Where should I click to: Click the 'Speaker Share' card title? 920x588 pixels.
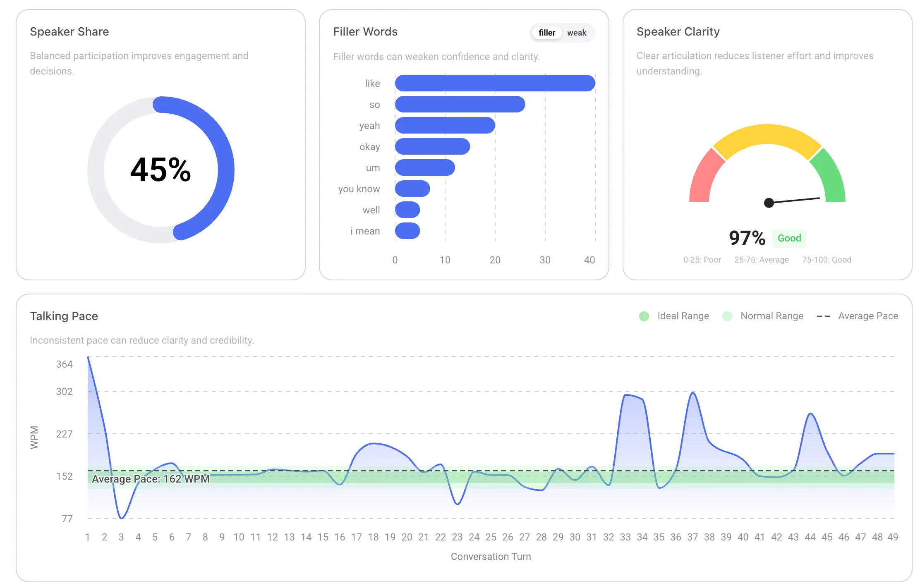pyautogui.click(x=69, y=32)
